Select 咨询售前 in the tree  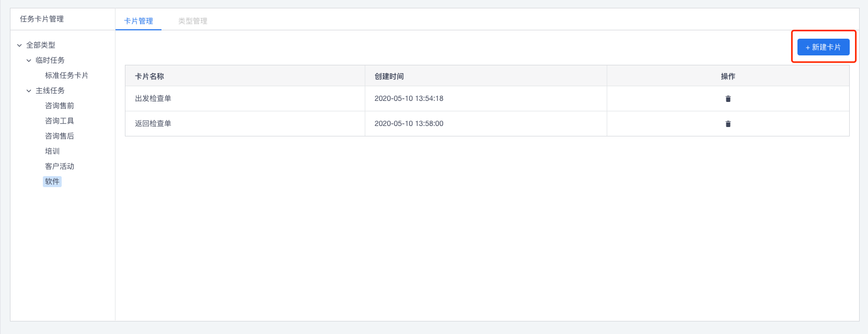click(60, 106)
